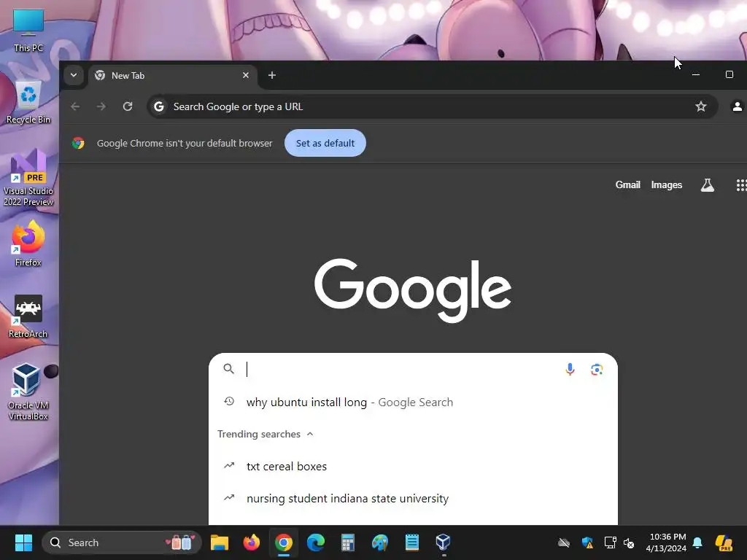
Task: Open the Chrome profile icon
Action: pyautogui.click(x=737, y=106)
